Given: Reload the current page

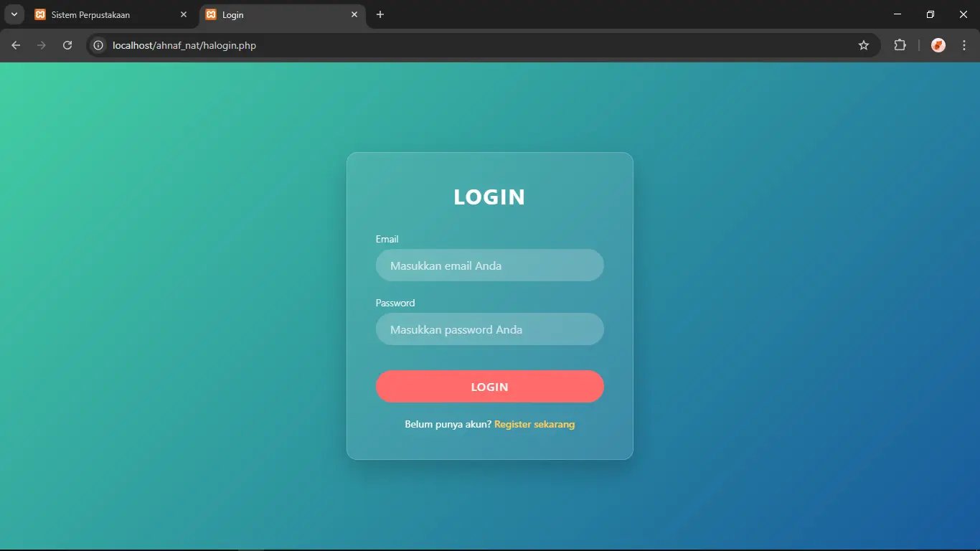Looking at the screenshot, I should point(67,45).
